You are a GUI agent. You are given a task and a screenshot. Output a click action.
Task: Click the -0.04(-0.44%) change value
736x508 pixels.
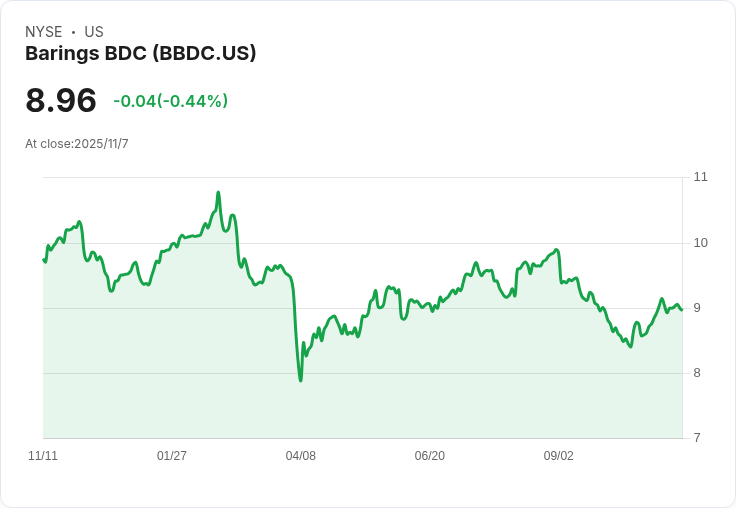(x=171, y=101)
